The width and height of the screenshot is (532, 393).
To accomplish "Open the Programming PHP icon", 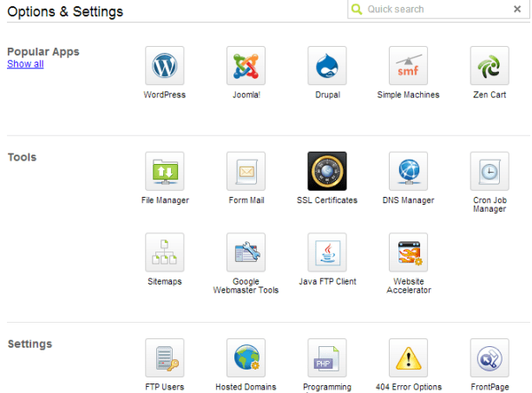I will click(327, 357).
